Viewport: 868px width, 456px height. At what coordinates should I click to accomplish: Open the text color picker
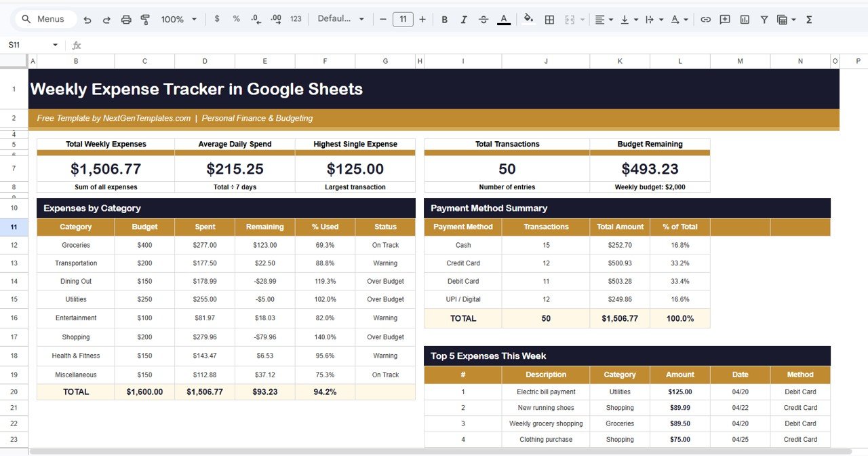pyautogui.click(x=503, y=20)
